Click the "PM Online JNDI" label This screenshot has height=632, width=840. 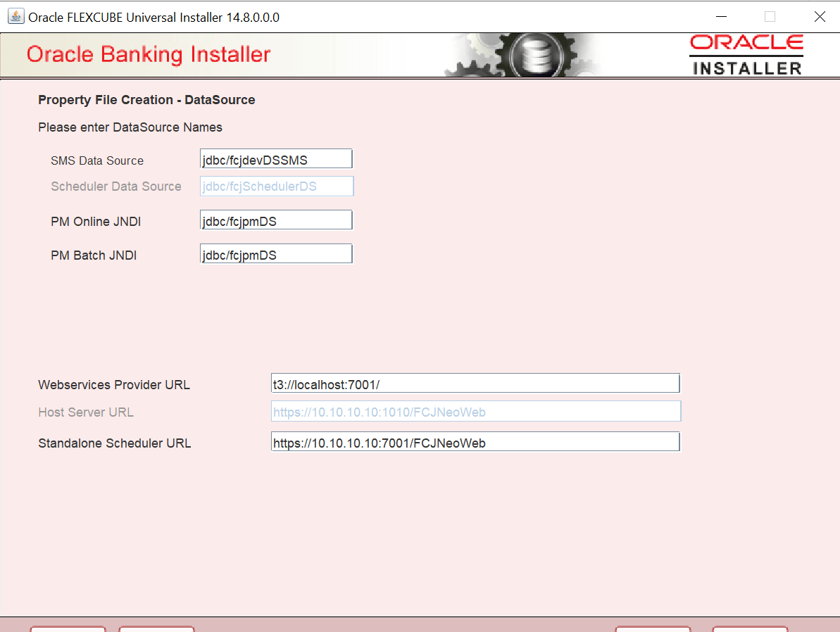click(x=96, y=222)
